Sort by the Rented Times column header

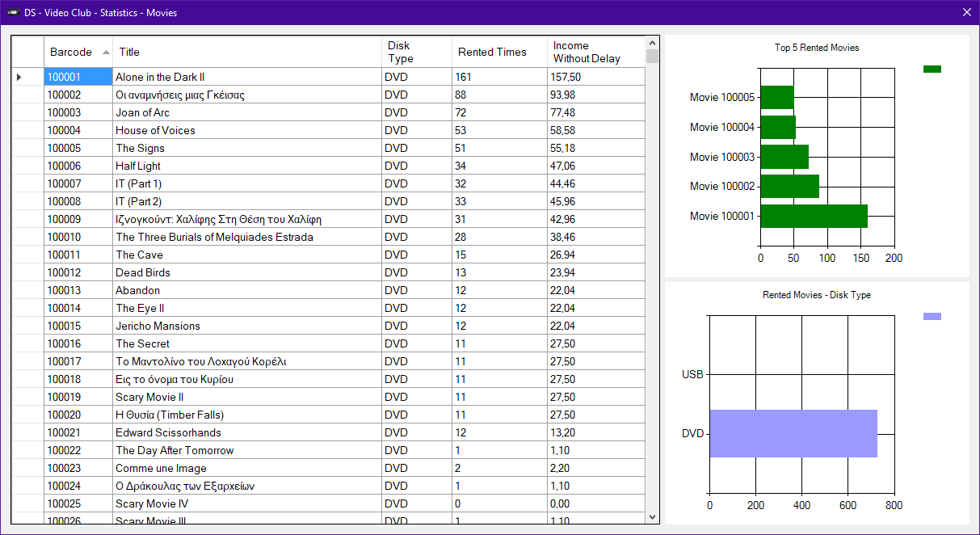pyautogui.click(x=499, y=52)
